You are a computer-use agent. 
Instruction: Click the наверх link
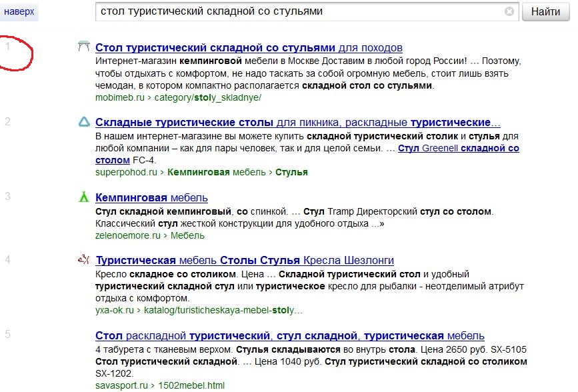pos(19,12)
